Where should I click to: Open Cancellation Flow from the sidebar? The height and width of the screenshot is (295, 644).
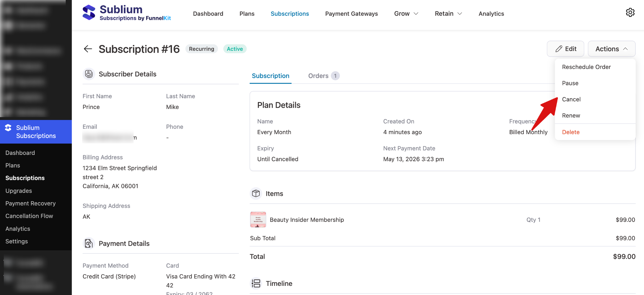pos(29,216)
